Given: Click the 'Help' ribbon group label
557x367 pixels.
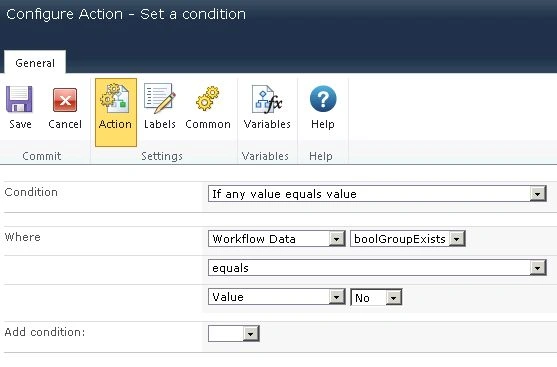Looking at the screenshot, I should (321, 156).
